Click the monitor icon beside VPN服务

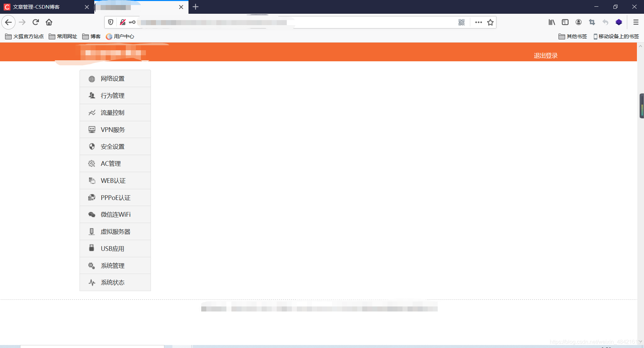coord(92,130)
